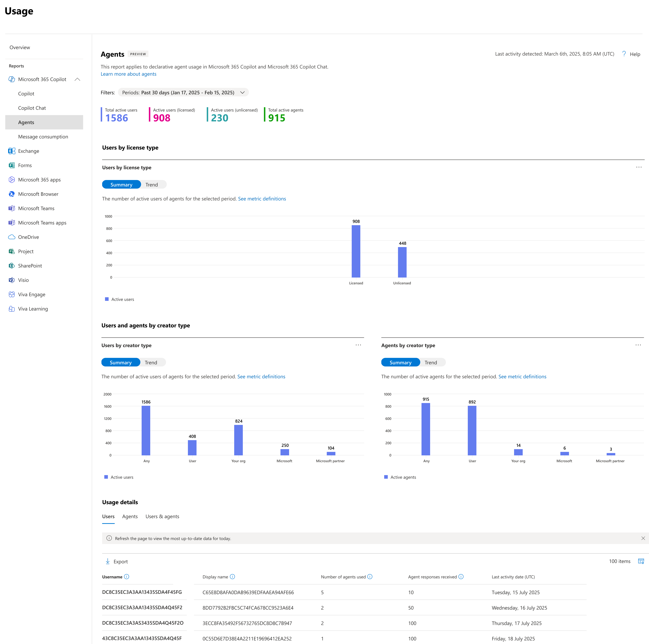Click the Microsoft 365 Copilot icon in sidebar
Image resolution: width=649 pixels, height=644 pixels.
pyautogui.click(x=12, y=79)
